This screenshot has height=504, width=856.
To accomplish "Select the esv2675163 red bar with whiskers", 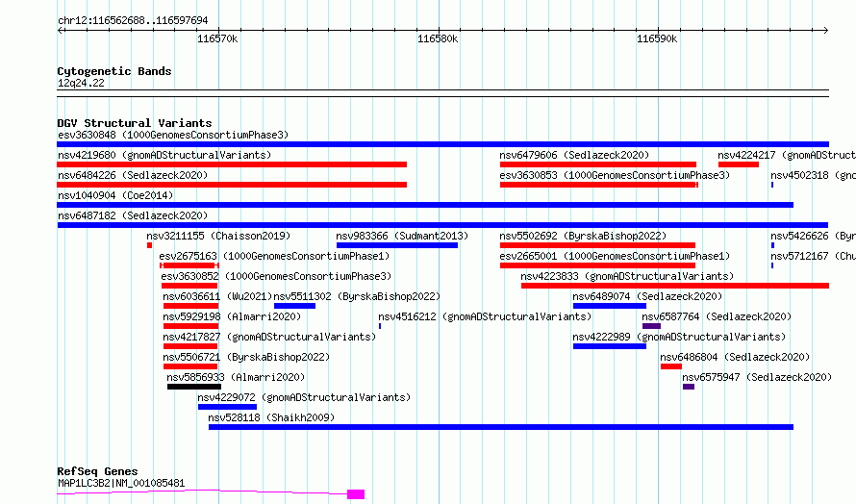I will click(x=189, y=265).
